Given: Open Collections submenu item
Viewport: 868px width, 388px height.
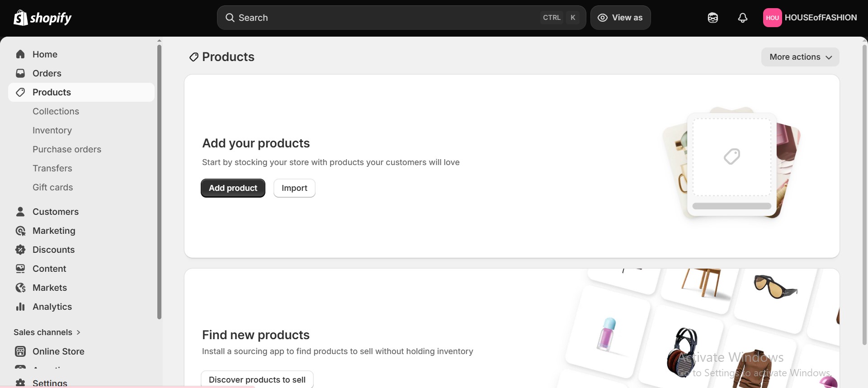Looking at the screenshot, I should pos(56,111).
